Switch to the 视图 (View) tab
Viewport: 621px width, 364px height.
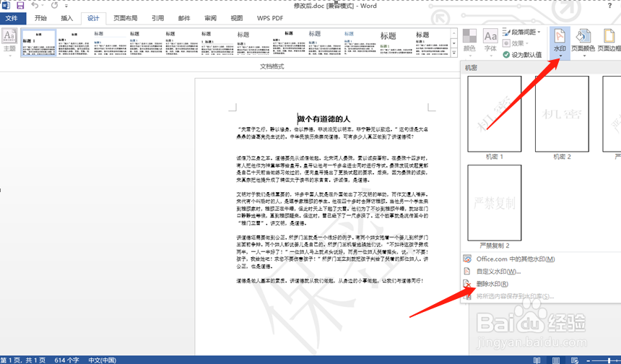(x=237, y=18)
